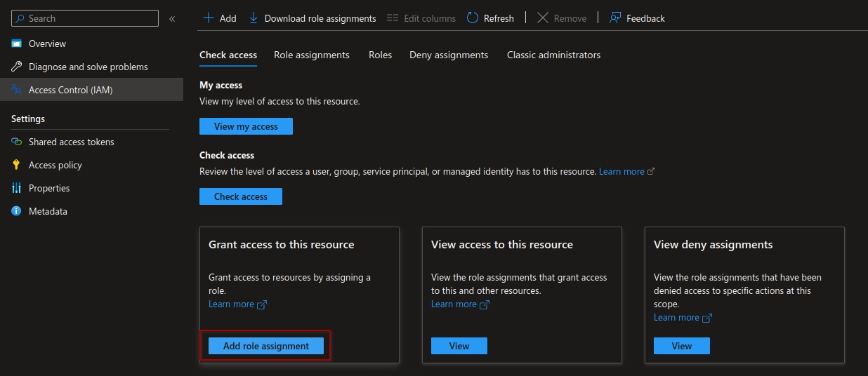
Task: Open Overview from the sidebar icon
Action: pos(17,43)
